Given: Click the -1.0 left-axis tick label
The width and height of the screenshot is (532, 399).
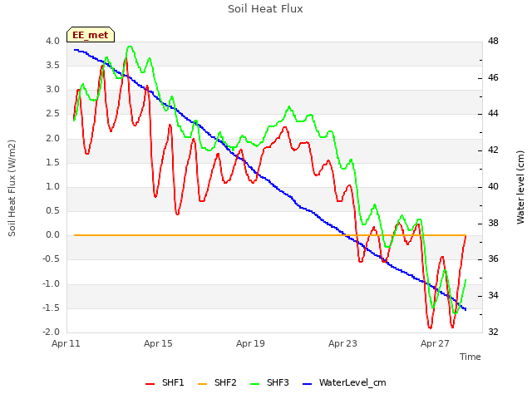Looking at the screenshot, I should click(x=51, y=283).
